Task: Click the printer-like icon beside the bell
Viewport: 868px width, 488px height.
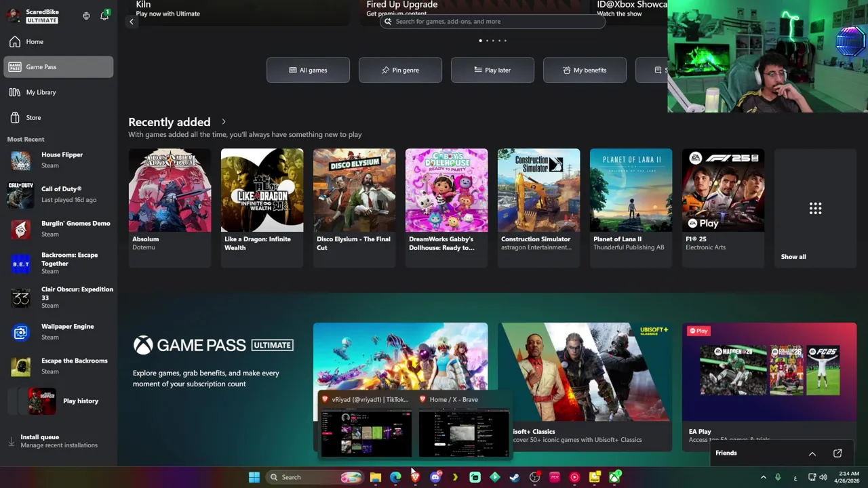Action: (86, 16)
